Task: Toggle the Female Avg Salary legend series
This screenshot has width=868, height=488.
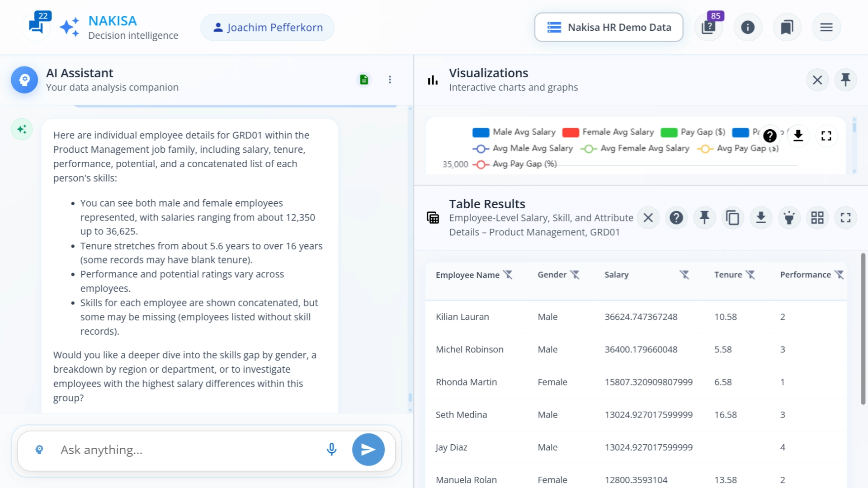Action: pyautogui.click(x=608, y=132)
